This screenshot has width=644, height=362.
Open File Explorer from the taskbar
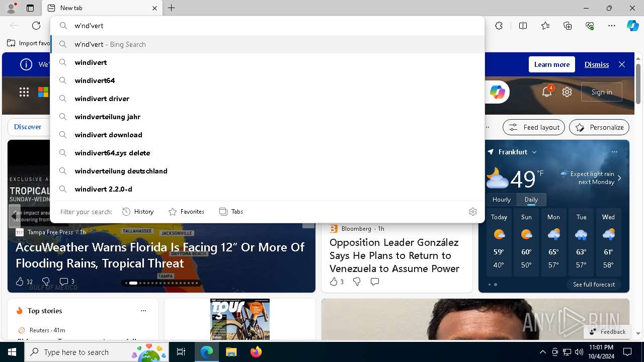tap(231, 352)
